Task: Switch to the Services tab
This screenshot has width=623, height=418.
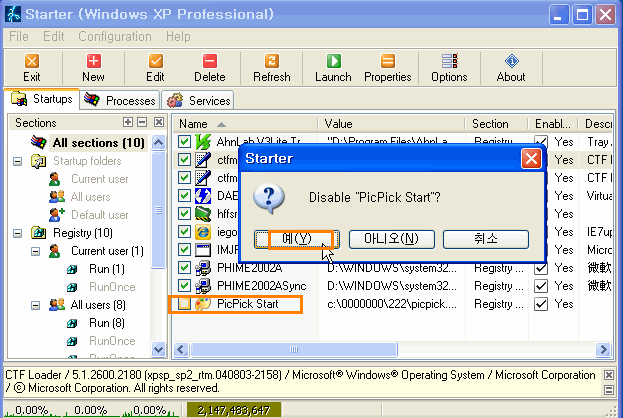Action: [x=198, y=100]
